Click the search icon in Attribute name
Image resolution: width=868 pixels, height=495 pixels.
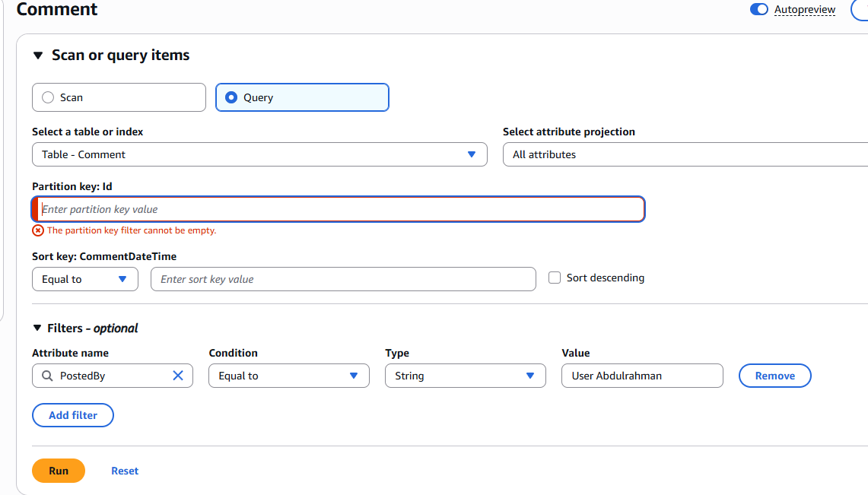point(47,376)
